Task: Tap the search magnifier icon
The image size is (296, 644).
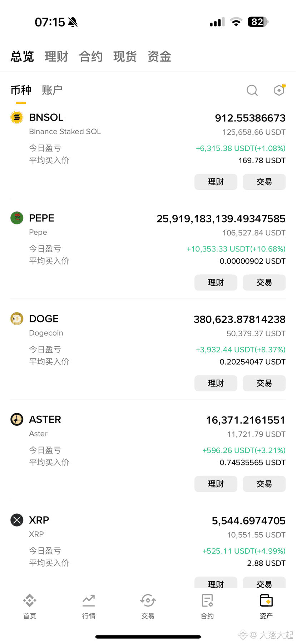Action: [x=252, y=90]
